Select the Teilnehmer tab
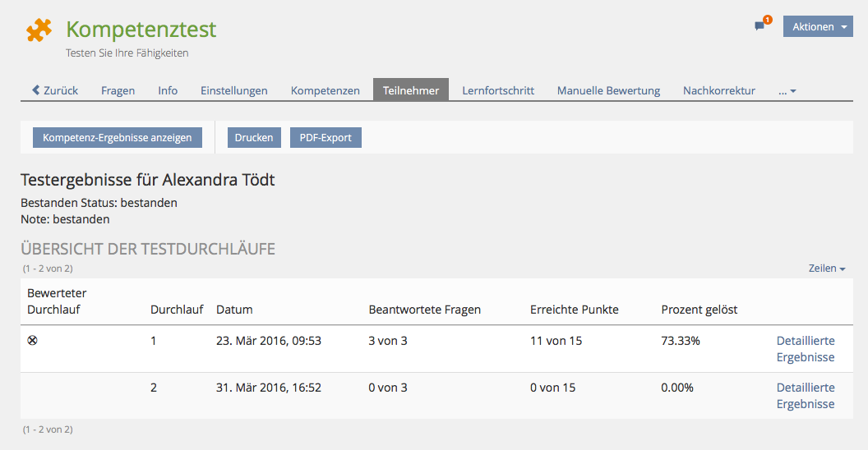Screen dimensions: 868x450 (x=410, y=90)
